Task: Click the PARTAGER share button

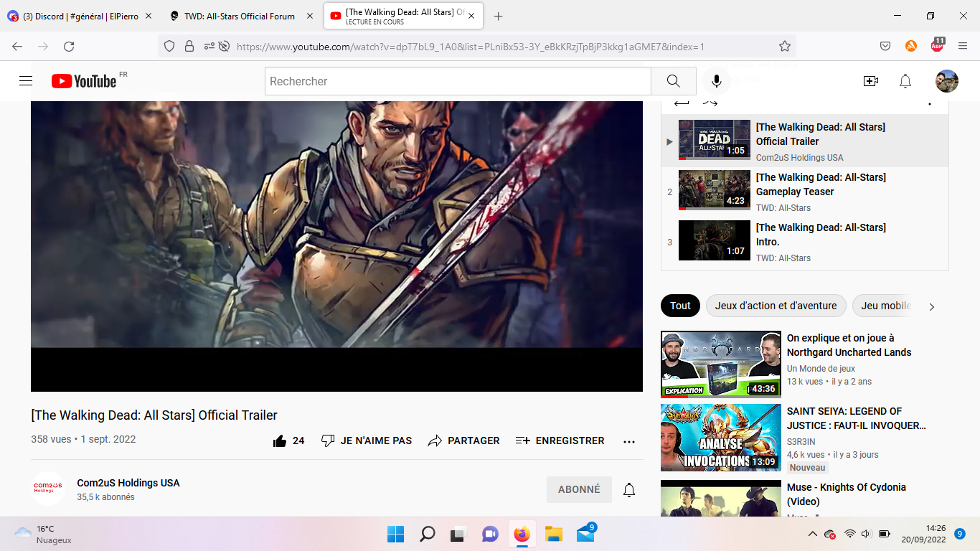Action: point(463,441)
